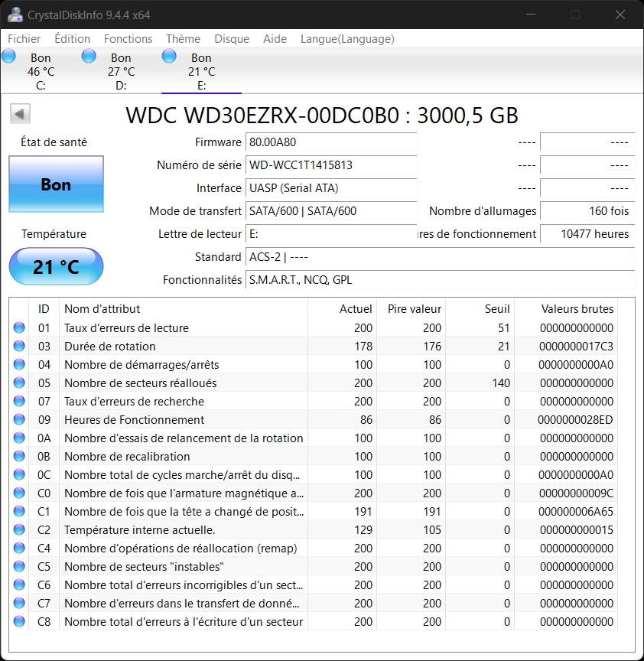Viewport: 644px width, 661px height.
Task: Open the Fichier menu
Action: tap(24, 39)
